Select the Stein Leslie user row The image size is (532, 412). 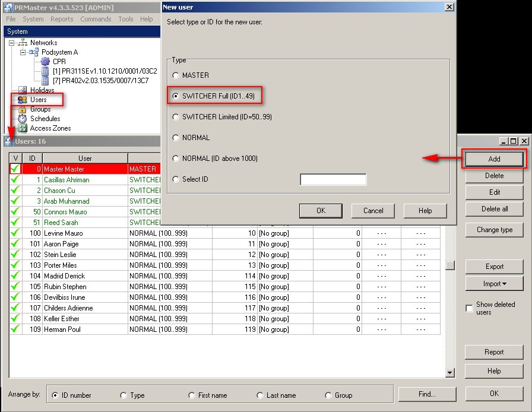pos(224,255)
